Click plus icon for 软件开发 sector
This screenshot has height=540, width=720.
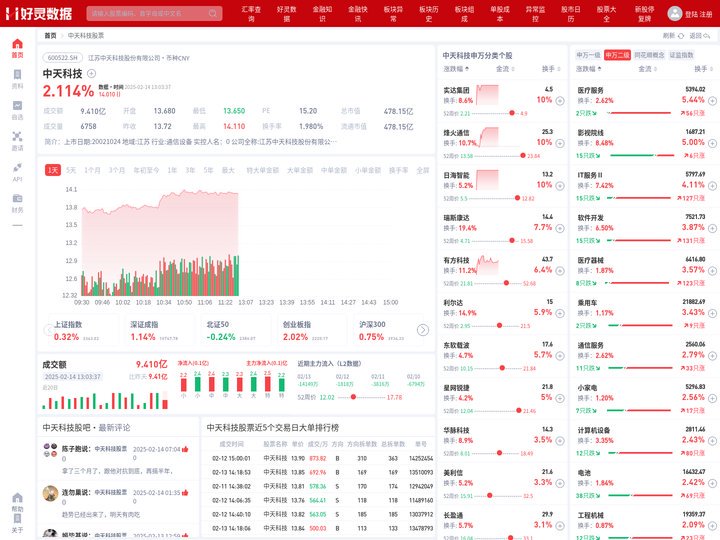(712, 228)
